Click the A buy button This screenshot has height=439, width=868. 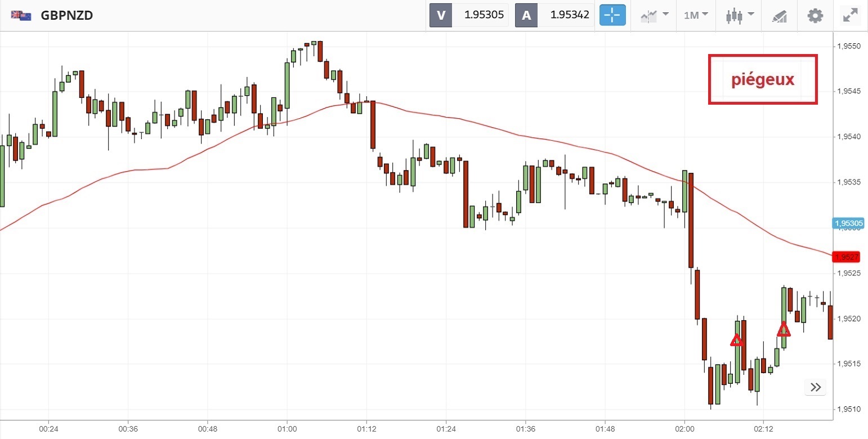click(526, 15)
